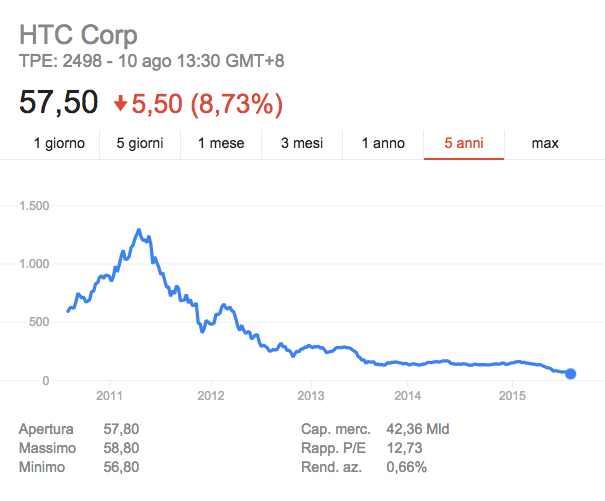This screenshot has height=501, width=605.
Task: Click the Apertura value 57,80
Action: click(121, 429)
